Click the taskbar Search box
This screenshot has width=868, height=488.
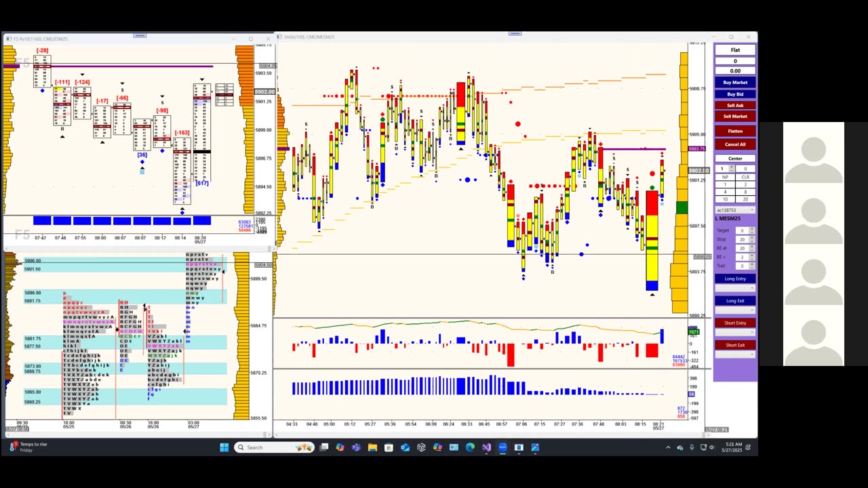[x=274, y=447]
